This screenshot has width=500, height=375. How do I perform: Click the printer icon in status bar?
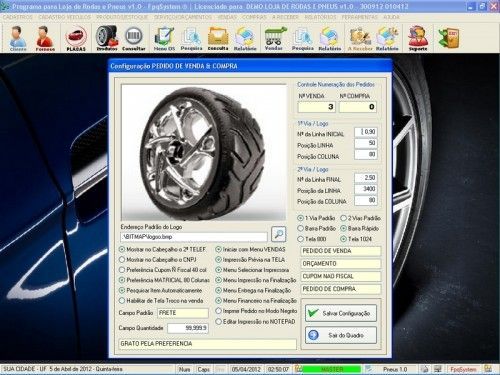(x=424, y=369)
